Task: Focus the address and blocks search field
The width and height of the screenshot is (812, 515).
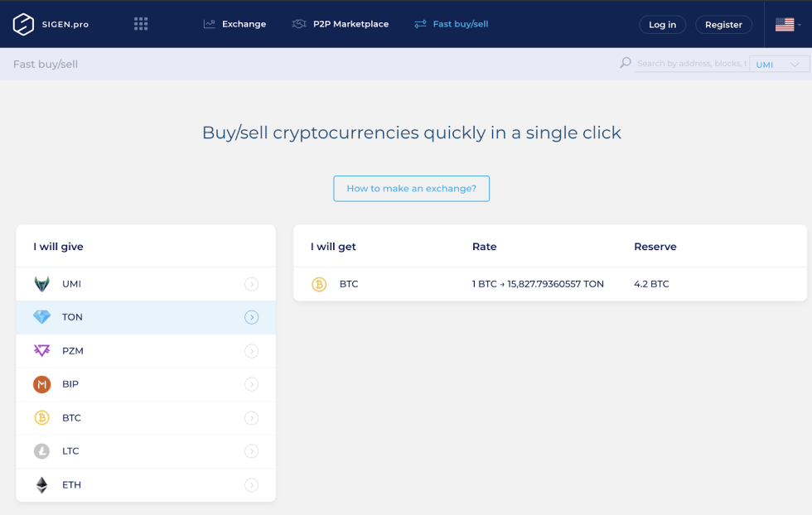Action: (691, 63)
